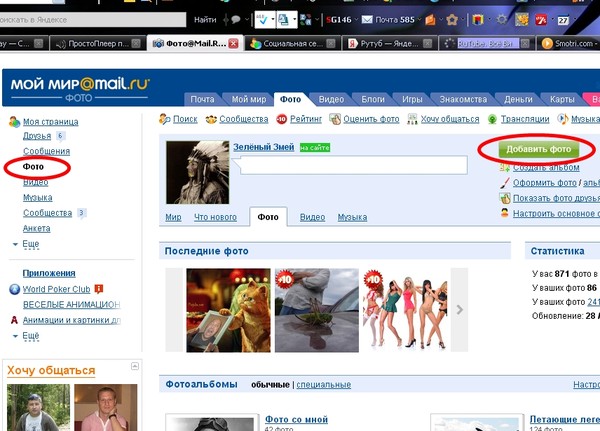Viewport: 600px width, 431px height.
Task: Close the Фото@Mail.Ru browser tab
Action: pyautogui.click(x=233, y=44)
